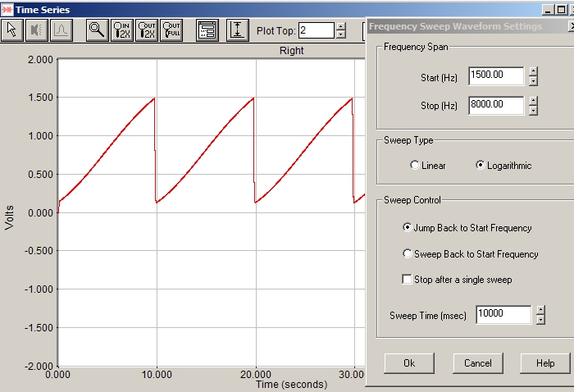Click the Ok button
The image size is (574, 392).
409,363
